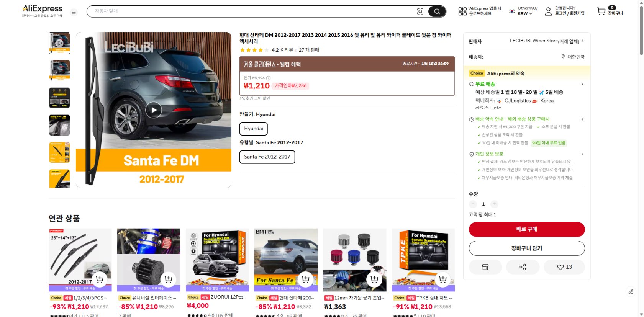This screenshot has width=644, height=317.
Task: Click the 장바구니 담기 add to cart button
Action: [x=527, y=248]
